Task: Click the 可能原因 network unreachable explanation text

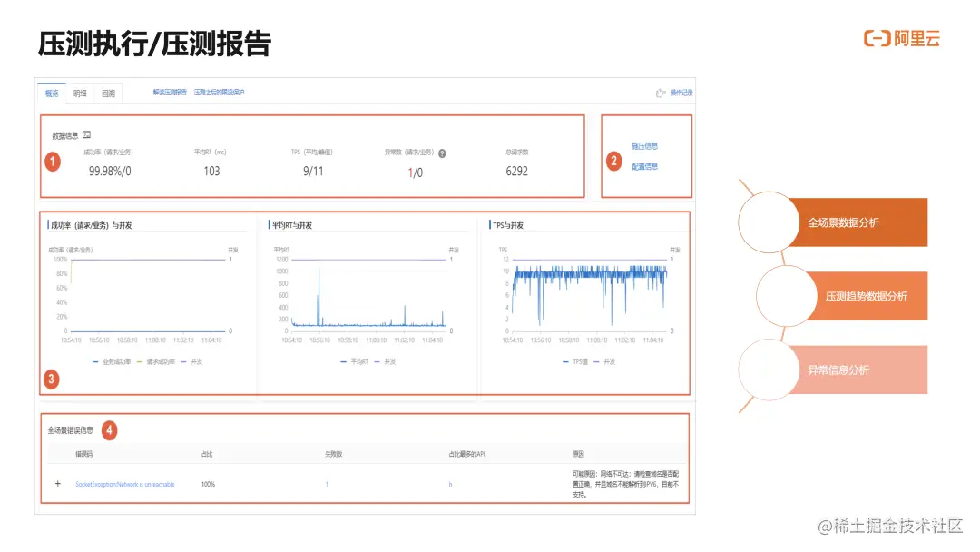Action: pos(625,485)
